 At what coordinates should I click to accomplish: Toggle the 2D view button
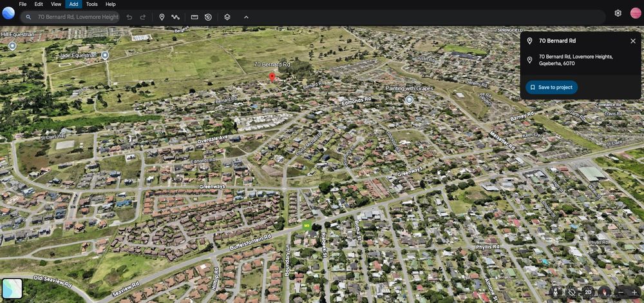coord(588,292)
